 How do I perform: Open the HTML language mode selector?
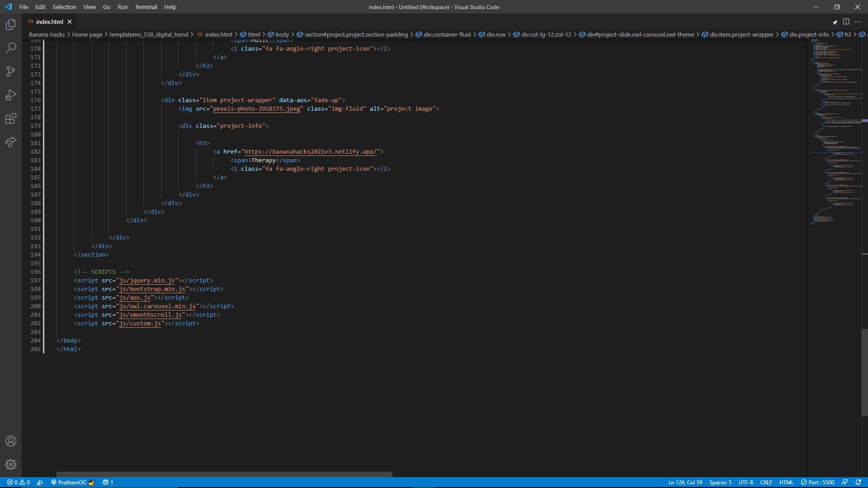tap(786, 482)
